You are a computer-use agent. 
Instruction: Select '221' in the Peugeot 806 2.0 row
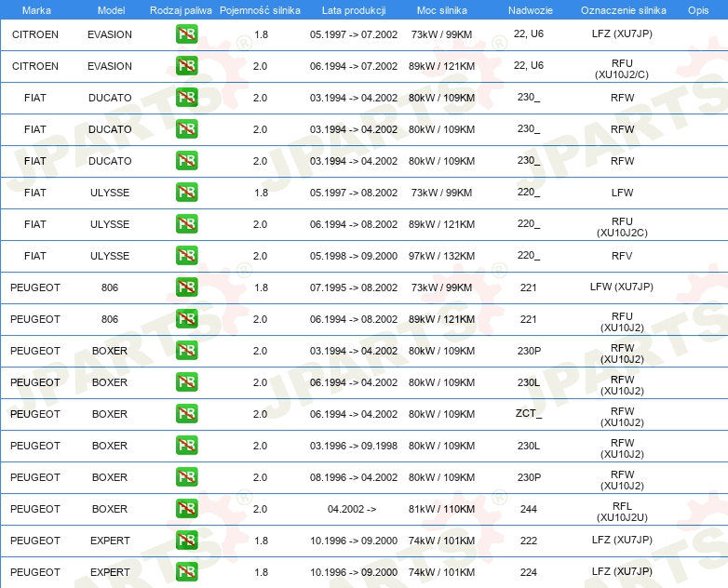529,319
